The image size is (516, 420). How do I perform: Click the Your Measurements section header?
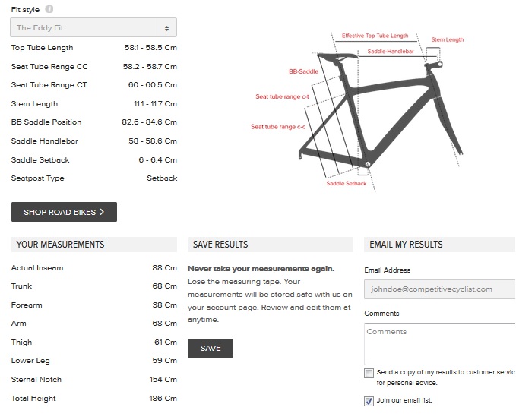pyautogui.click(x=60, y=245)
